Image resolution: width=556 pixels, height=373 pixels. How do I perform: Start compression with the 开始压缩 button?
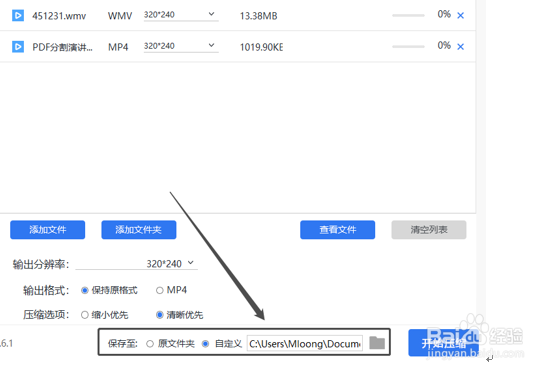click(x=443, y=343)
